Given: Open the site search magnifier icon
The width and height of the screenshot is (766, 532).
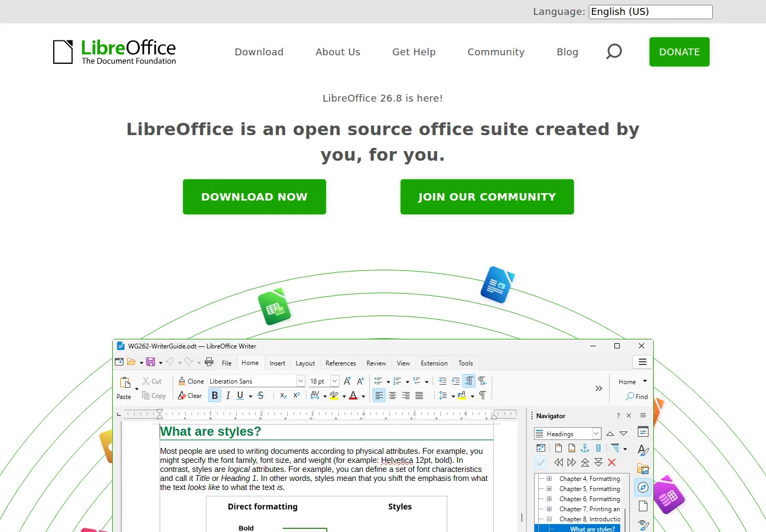Looking at the screenshot, I should [x=614, y=52].
